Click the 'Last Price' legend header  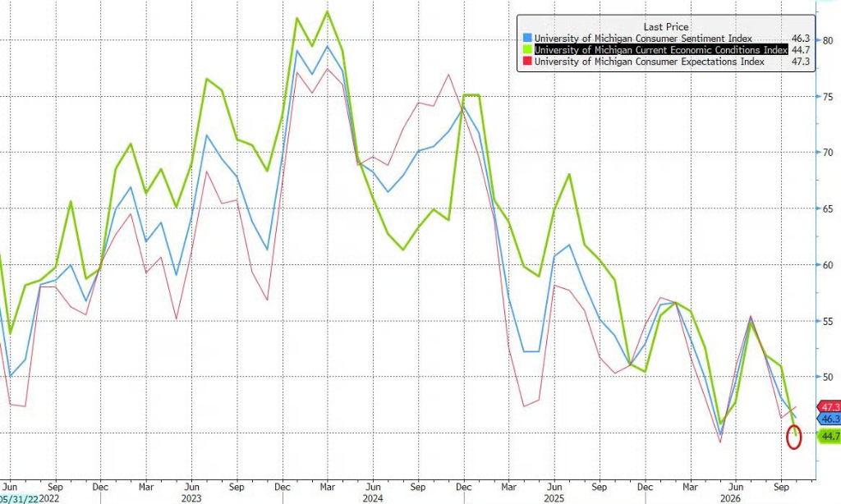coord(666,27)
